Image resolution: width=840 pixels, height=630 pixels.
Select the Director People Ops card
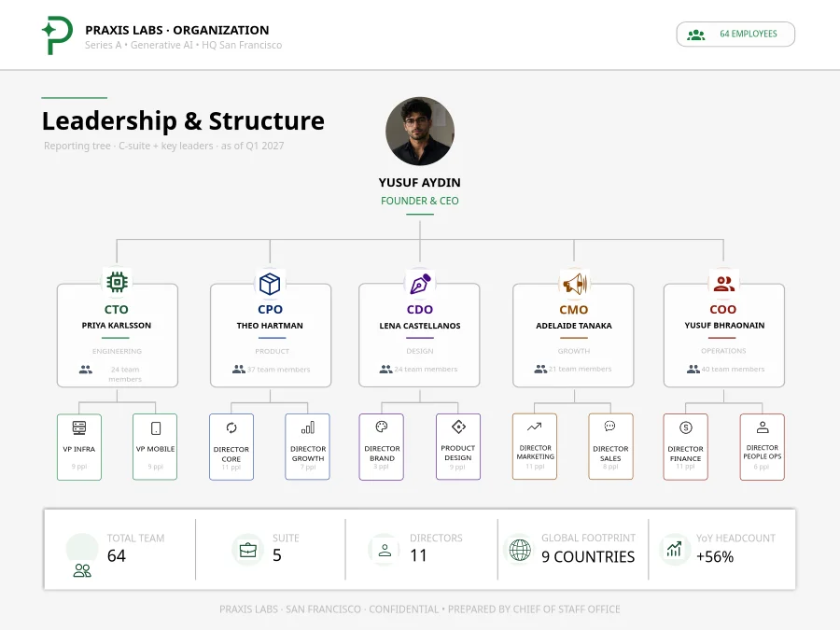coord(763,447)
